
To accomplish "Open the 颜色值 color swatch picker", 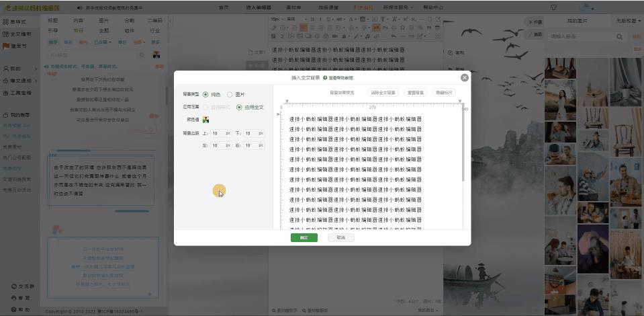I will click(206, 120).
